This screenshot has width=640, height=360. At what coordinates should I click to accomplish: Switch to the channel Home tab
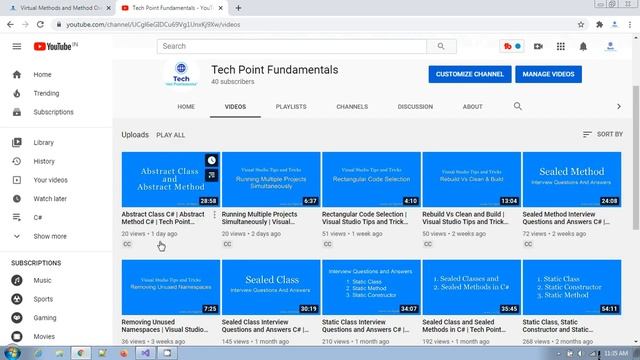tap(186, 107)
